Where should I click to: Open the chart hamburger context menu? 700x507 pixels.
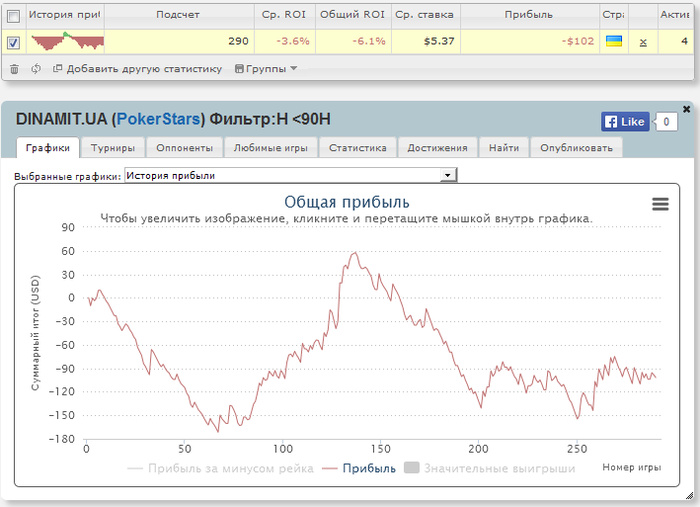point(660,204)
